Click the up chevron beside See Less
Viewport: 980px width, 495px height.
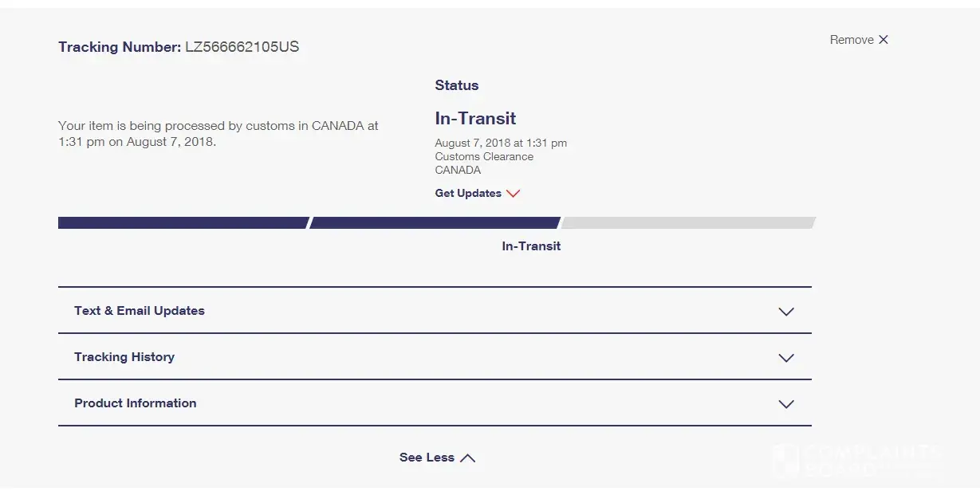tap(468, 458)
